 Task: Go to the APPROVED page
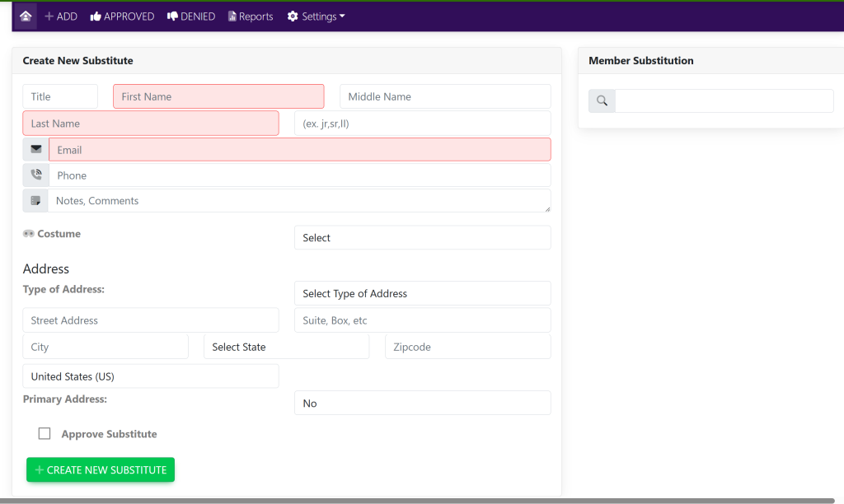[122, 16]
